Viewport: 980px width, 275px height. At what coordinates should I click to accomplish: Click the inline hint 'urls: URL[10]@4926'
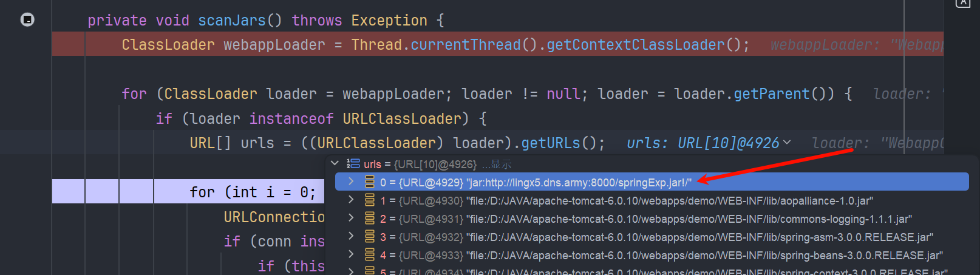pyautogui.click(x=703, y=143)
